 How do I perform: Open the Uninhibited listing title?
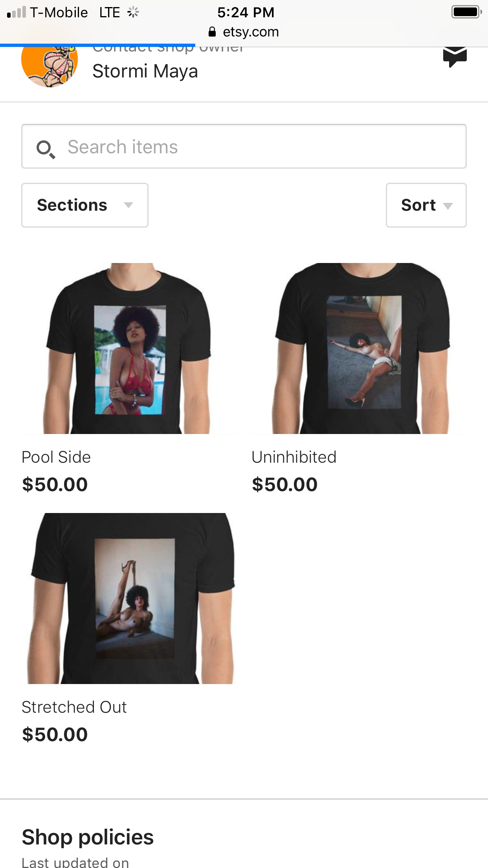[x=294, y=457]
